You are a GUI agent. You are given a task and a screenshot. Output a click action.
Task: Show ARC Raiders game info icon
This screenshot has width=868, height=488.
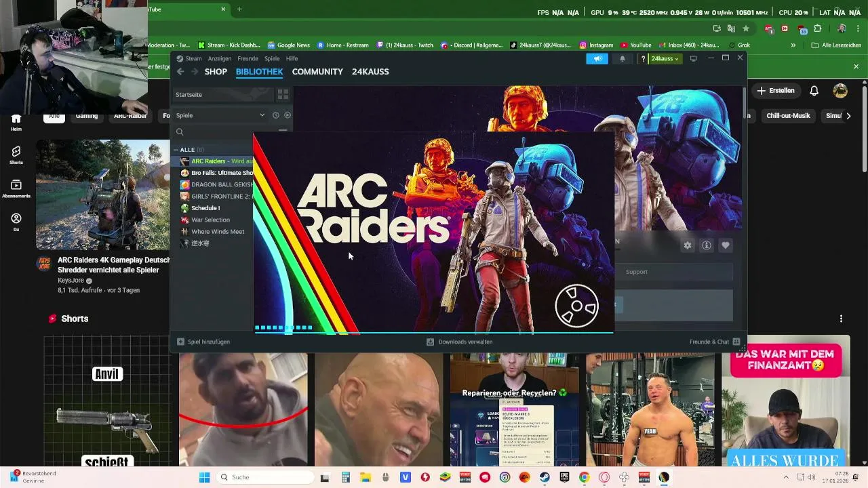tap(707, 245)
